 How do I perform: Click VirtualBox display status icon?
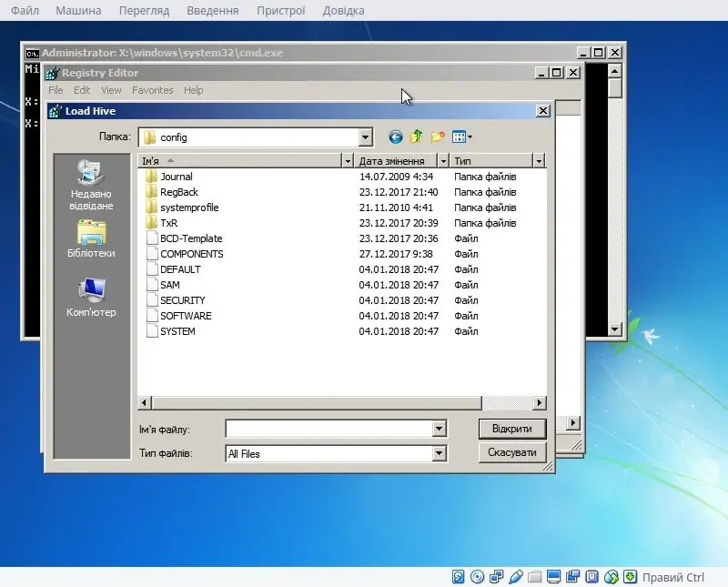(553, 577)
